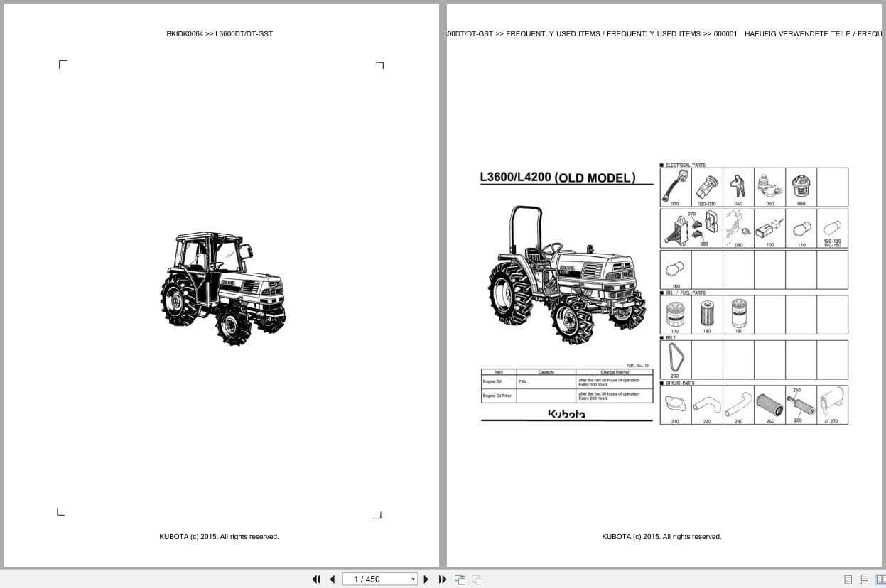886x588 pixels.
Task: Jump to the last page
Action: tap(442, 579)
